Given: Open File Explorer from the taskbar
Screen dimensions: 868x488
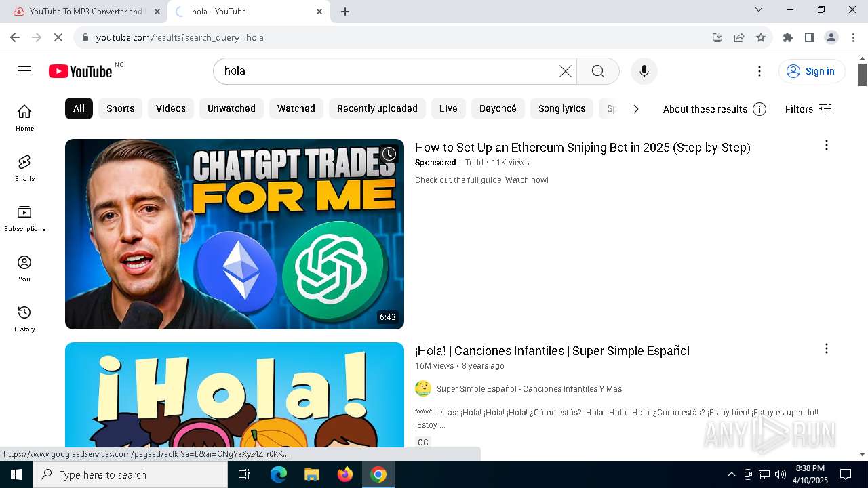Looking at the screenshot, I should pos(311,474).
